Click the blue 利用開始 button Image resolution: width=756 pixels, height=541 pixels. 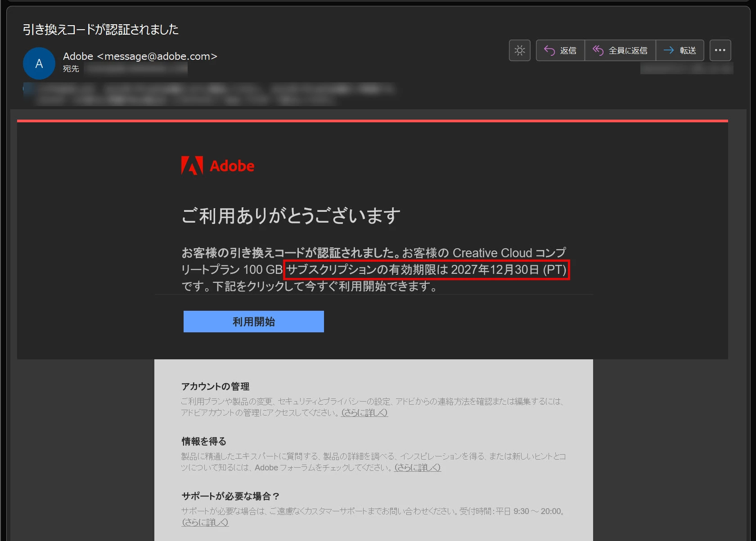[254, 322]
